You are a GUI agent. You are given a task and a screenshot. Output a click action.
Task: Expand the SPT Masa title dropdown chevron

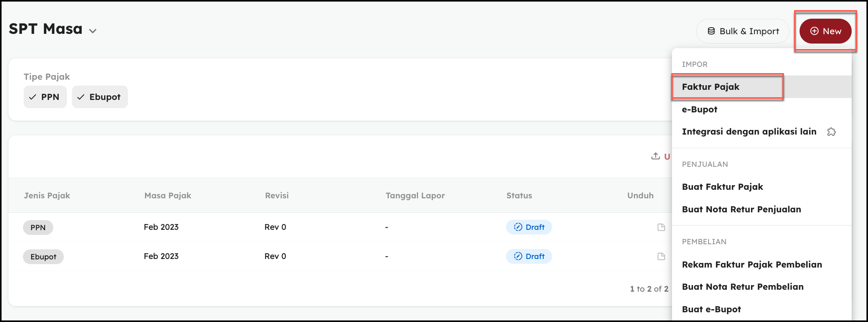(93, 31)
